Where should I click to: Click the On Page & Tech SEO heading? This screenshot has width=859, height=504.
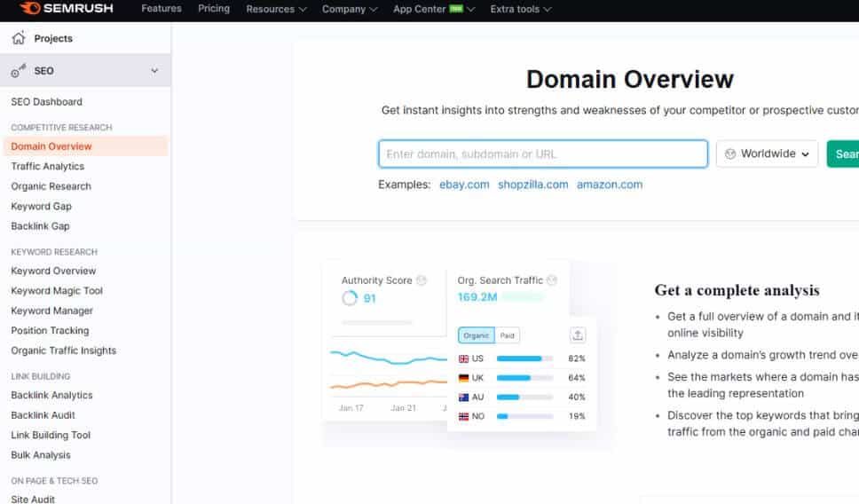coord(54,481)
